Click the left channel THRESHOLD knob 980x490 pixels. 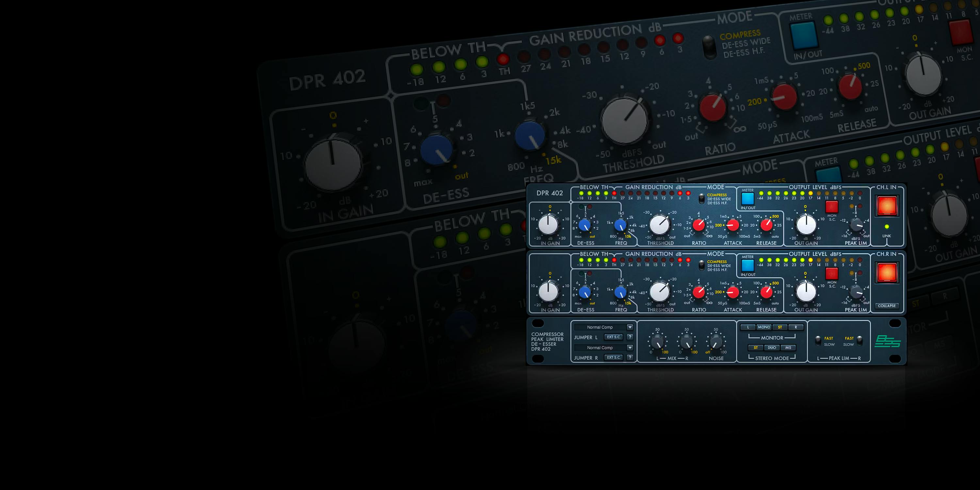(659, 225)
